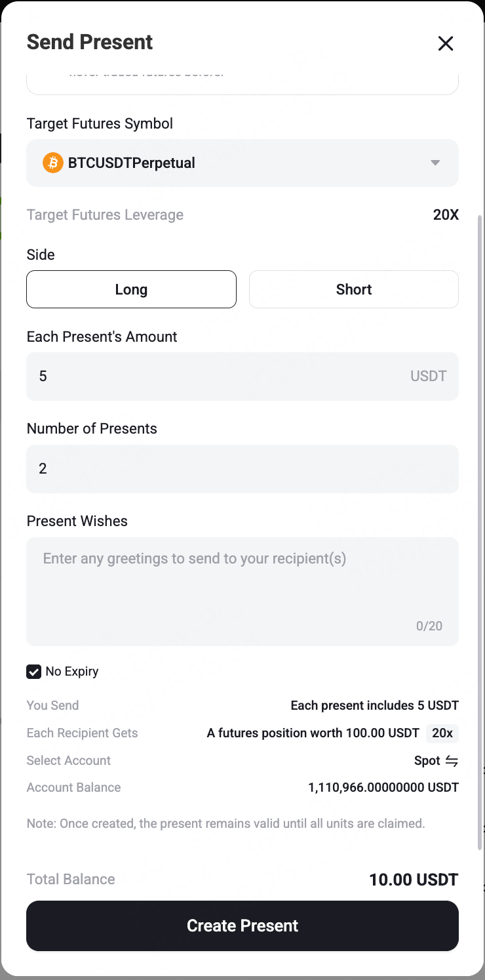Click into the Present Wishes text area
The image size is (485, 980).
[242, 592]
